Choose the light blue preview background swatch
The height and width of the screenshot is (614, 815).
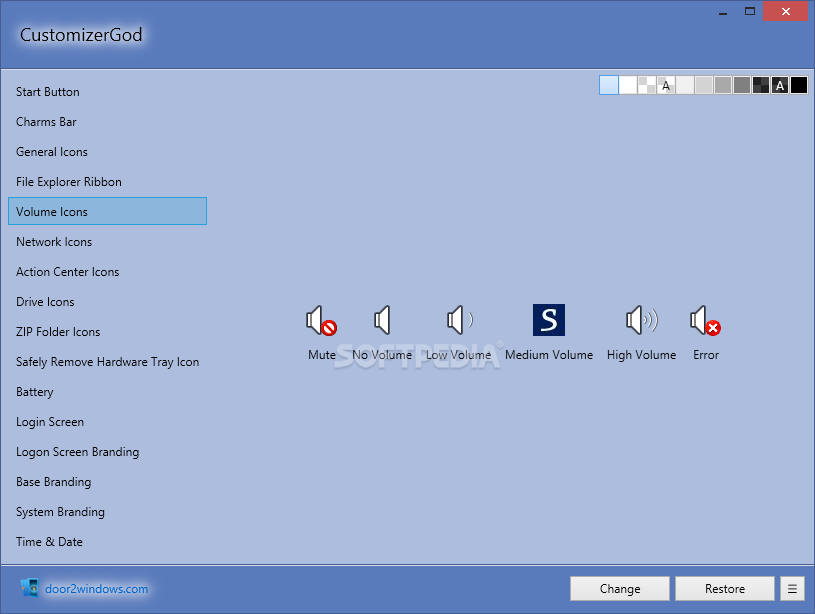tap(609, 85)
